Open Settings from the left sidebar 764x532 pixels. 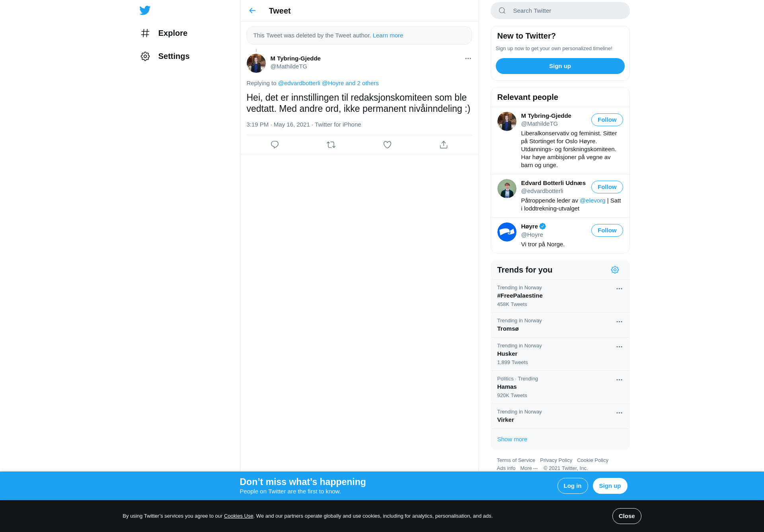(x=165, y=56)
